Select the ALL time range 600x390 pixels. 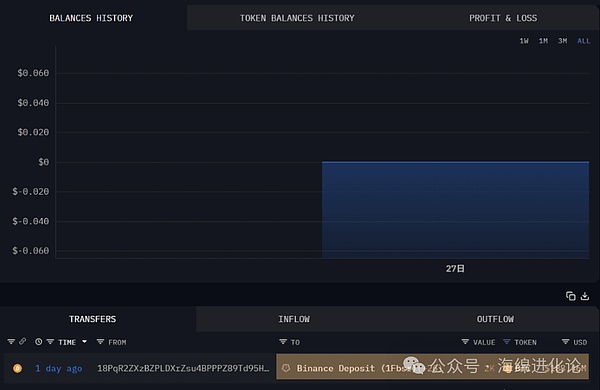click(x=584, y=41)
